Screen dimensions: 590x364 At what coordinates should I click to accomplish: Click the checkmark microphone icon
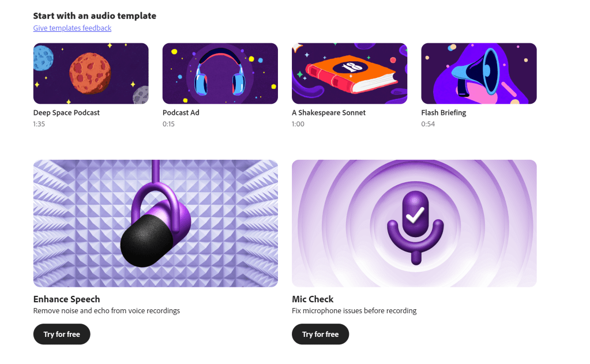[x=415, y=227]
